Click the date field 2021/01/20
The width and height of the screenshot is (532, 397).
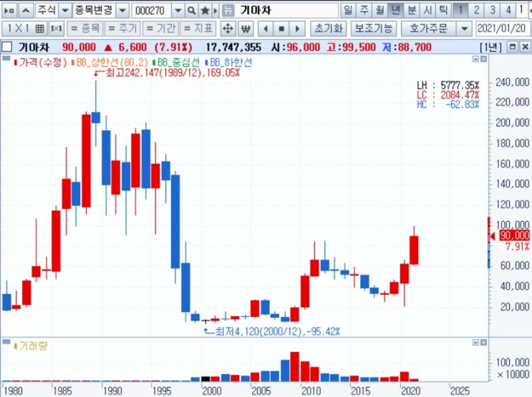tap(503, 29)
